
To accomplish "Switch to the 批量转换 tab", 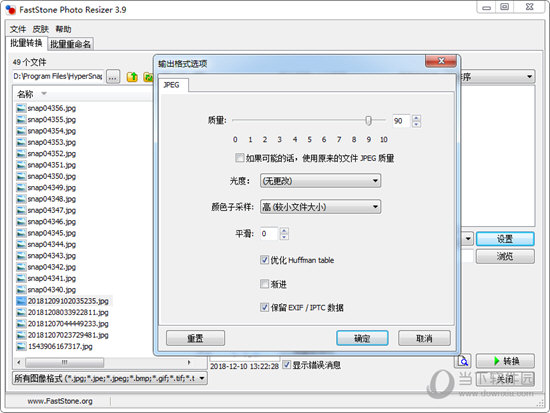I will tap(26, 43).
